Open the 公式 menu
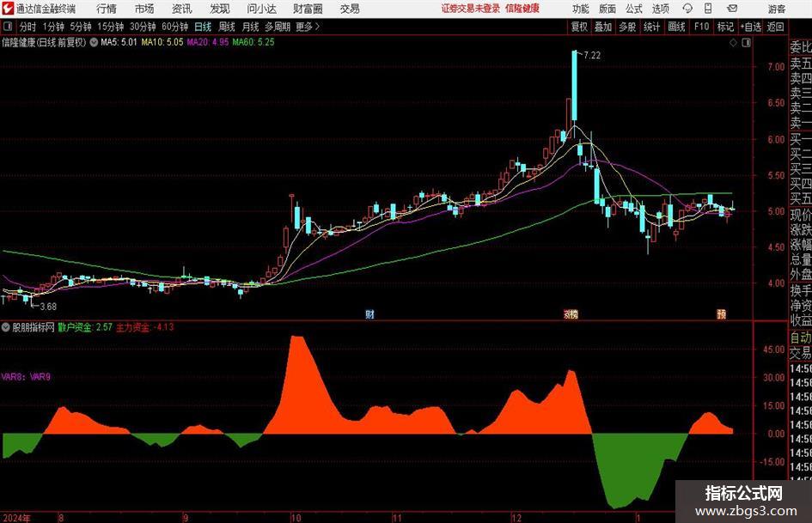The height and width of the screenshot is (523, 812). pyautogui.click(x=634, y=9)
